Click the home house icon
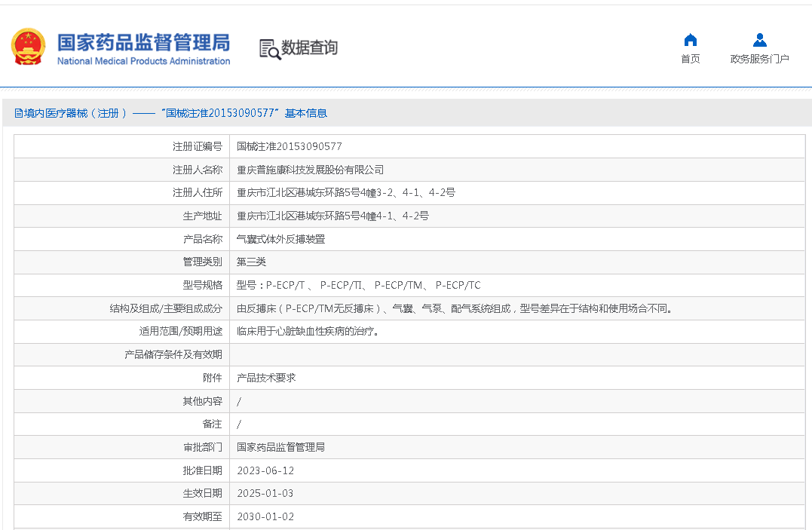812x530 pixels. click(690, 40)
